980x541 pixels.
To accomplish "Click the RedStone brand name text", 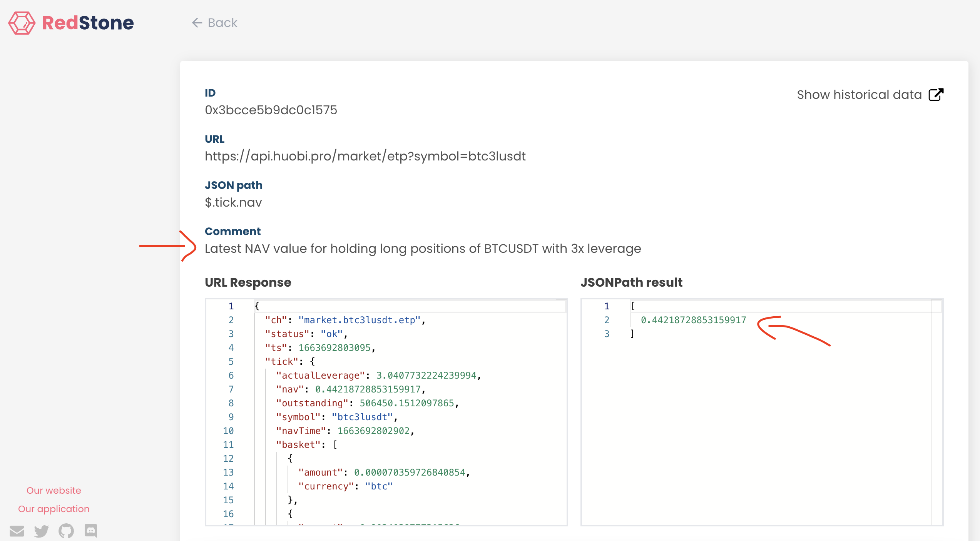I will coord(88,23).
